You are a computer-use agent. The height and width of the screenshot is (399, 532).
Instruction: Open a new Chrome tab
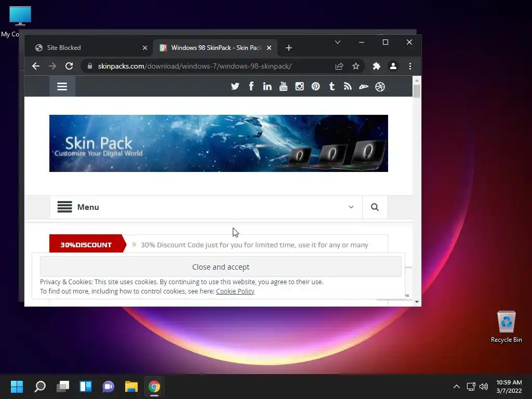coord(289,48)
